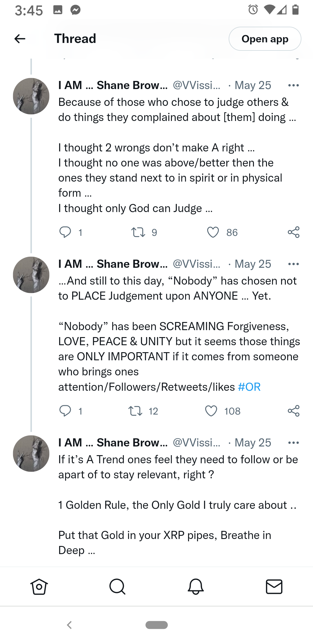The height and width of the screenshot is (644, 313).
Task: Open the Search tab
Action: click(117, 587)
